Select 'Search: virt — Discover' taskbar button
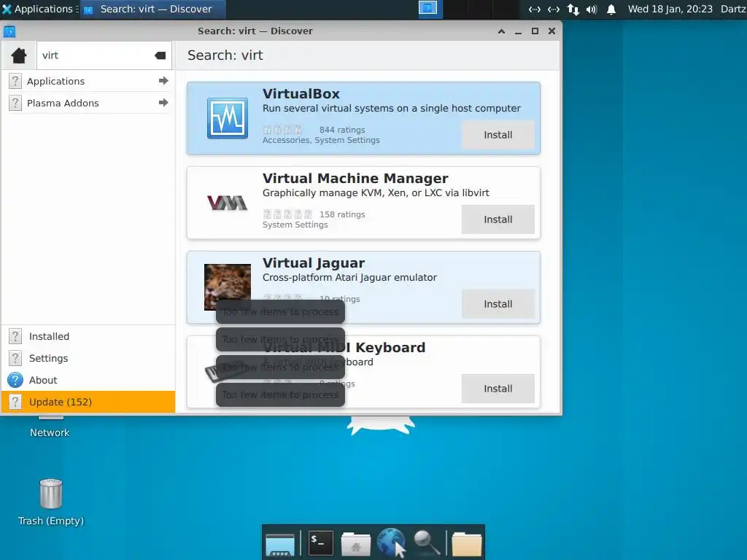 point(152,9)
